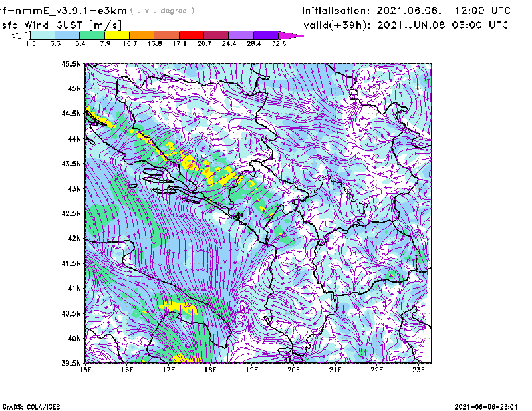This screenshot has width=532, height=411.
Task: Click the latitude label 45.5N
Action: point(71,63)
